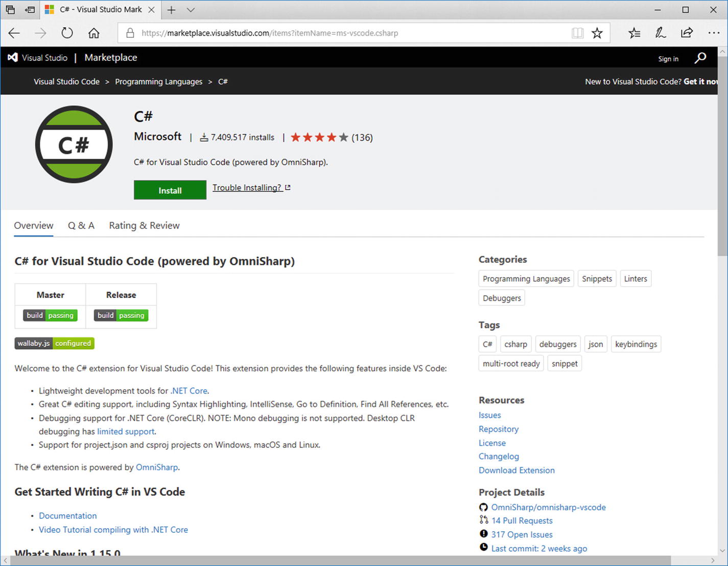The width and height of the screenshot is (728, 566).
Task: Open the OmniSharp link in the description
Action: [157, 467]
